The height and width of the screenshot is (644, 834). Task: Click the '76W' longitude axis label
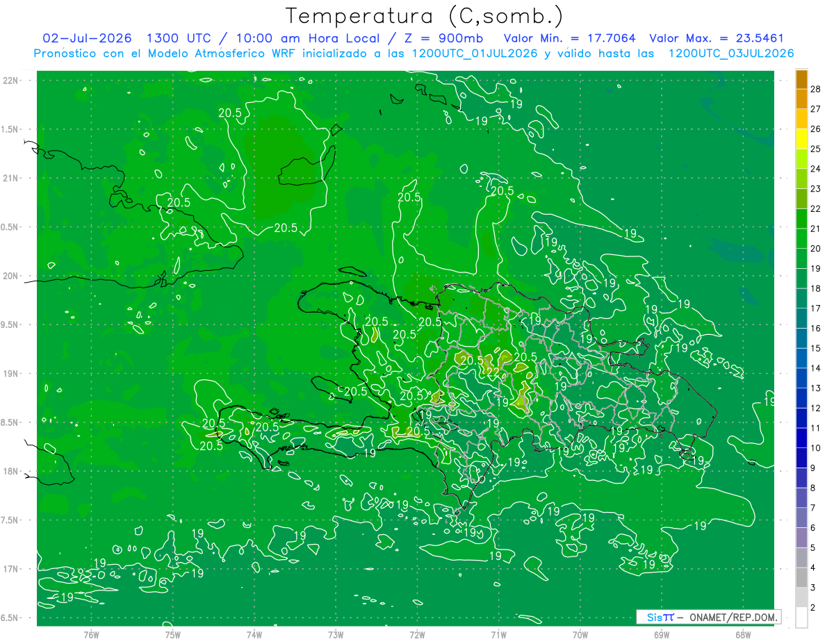pyautogui.click(x=91, y=635)
